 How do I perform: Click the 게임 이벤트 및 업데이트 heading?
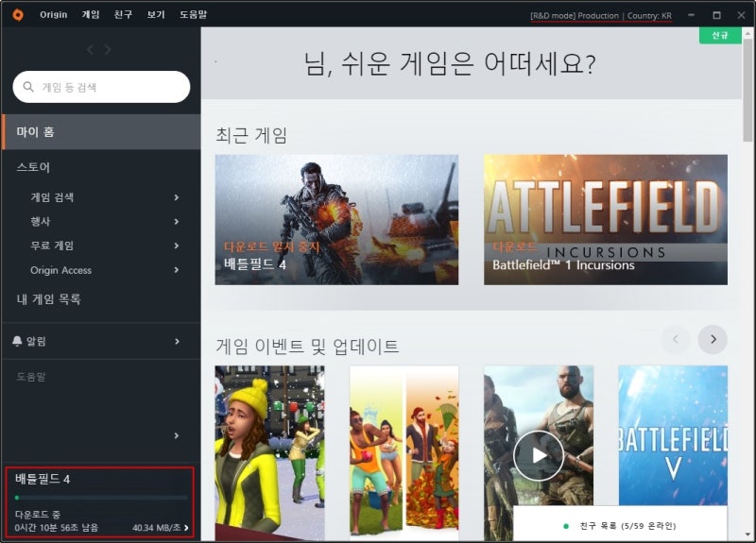(307, 346)
